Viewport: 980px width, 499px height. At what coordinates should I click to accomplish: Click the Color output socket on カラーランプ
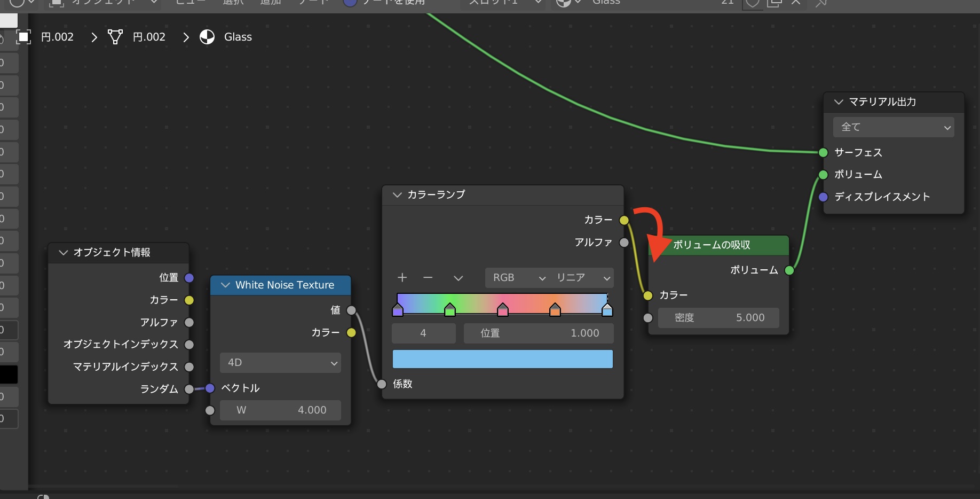tap(623, 220)
